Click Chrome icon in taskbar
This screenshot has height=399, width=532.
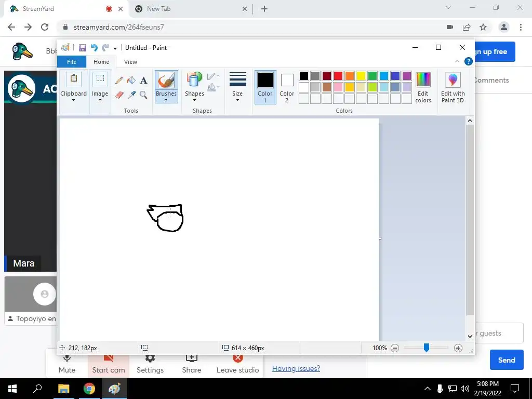point(89,389)
